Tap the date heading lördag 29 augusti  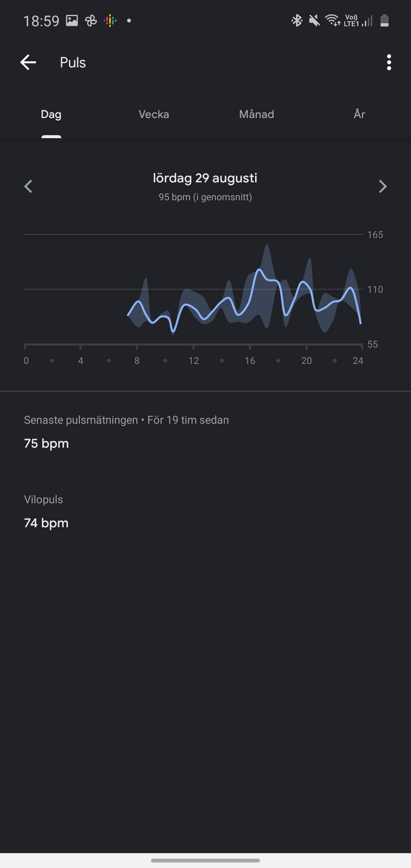(x=205, y=178)
